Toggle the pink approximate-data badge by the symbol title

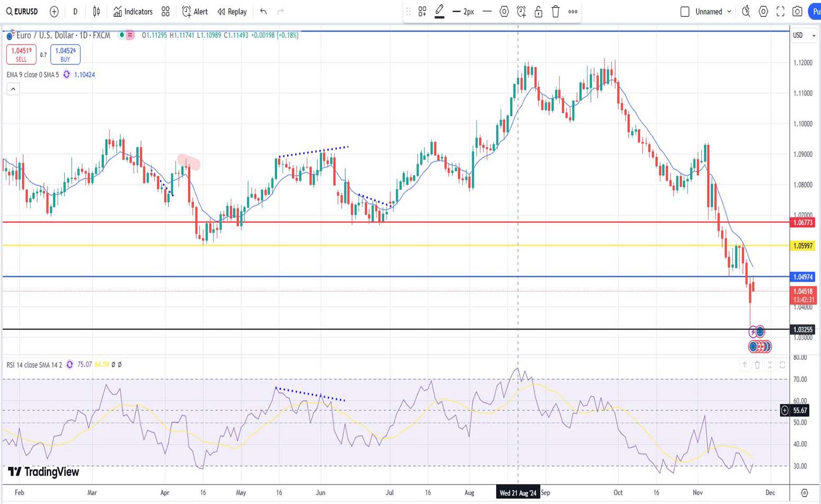tap(130, 35)
